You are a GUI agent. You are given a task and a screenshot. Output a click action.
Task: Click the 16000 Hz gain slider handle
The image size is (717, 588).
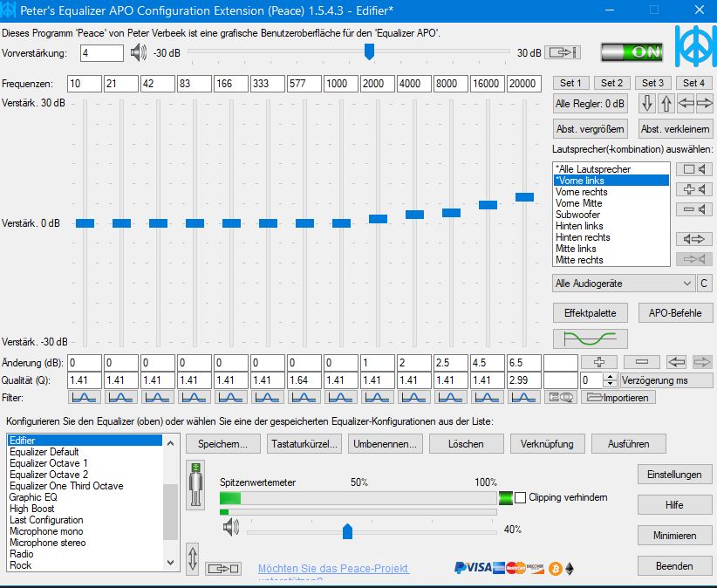pos(488,205)
